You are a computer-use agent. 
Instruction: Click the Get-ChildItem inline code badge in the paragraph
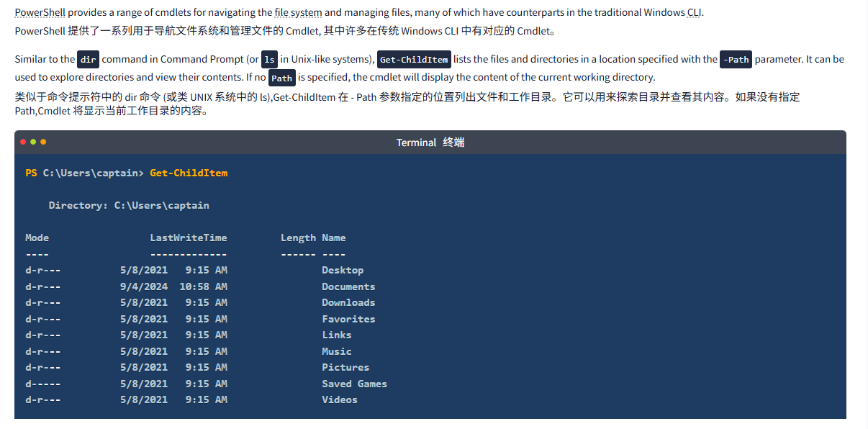[414, 60]
